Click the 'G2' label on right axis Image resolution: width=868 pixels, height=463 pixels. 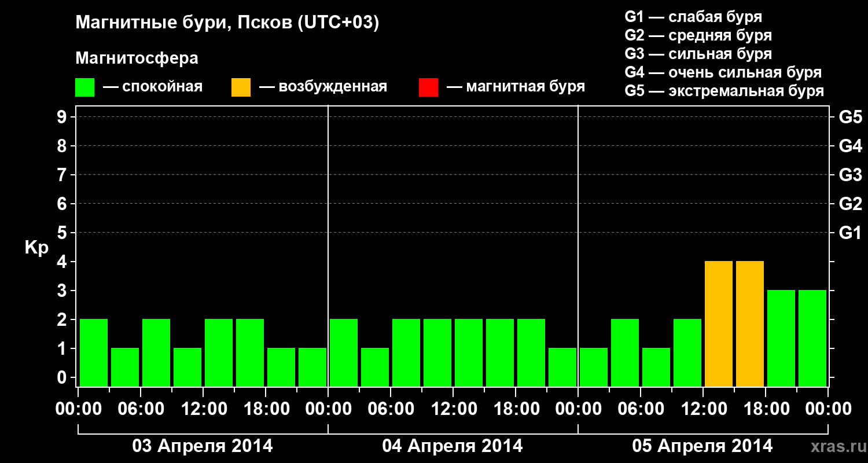850,204
